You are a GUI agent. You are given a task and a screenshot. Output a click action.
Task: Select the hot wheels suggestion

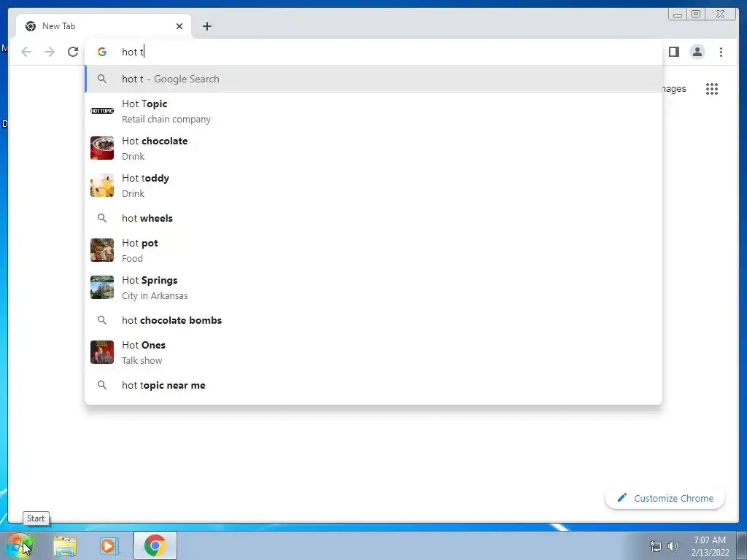tap(373, 218)
